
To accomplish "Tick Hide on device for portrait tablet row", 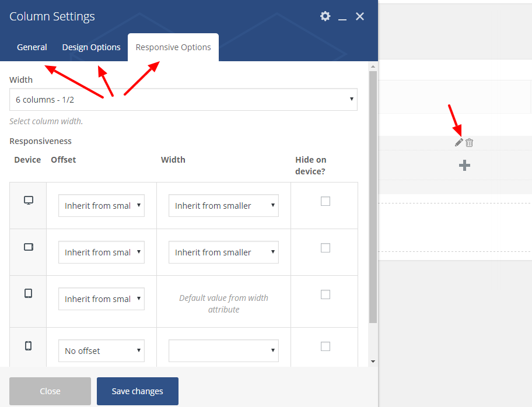I will (325, 294).
